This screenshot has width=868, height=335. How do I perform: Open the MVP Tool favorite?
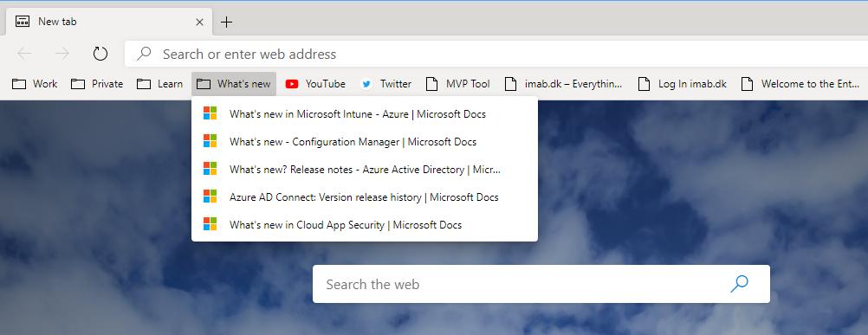point(457,84)
